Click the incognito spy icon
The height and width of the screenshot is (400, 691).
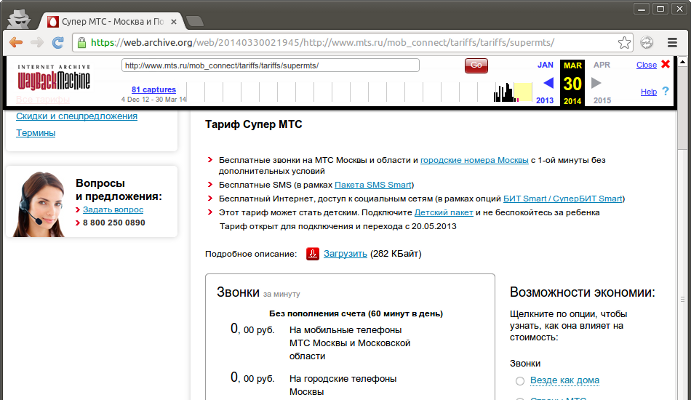point(19,19)
